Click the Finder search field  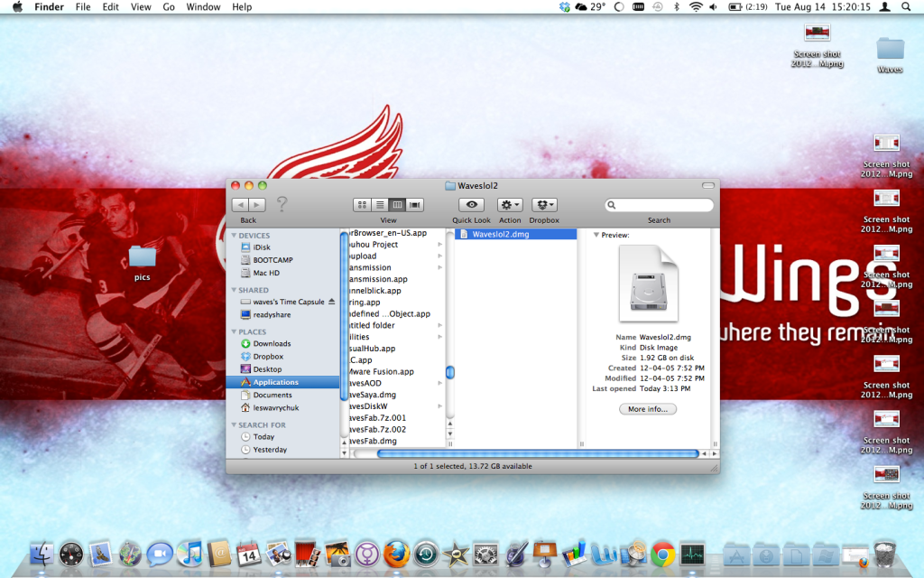[x=659, y=205]
